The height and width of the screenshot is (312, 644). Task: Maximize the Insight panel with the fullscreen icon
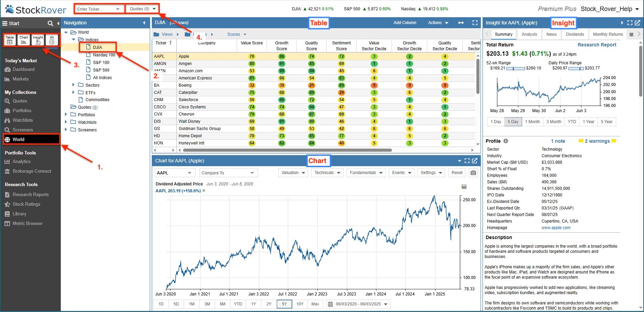630,23
